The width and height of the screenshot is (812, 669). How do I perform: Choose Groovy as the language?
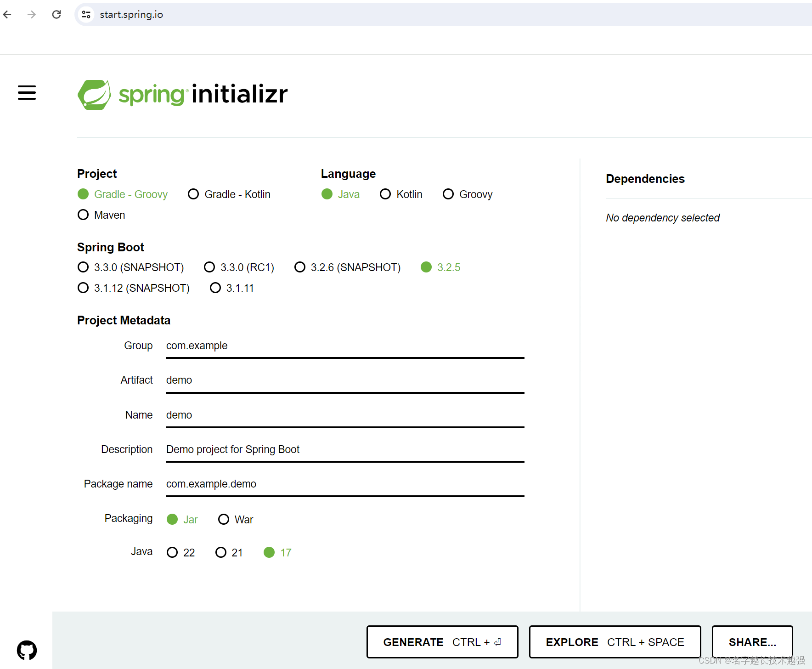468,194
